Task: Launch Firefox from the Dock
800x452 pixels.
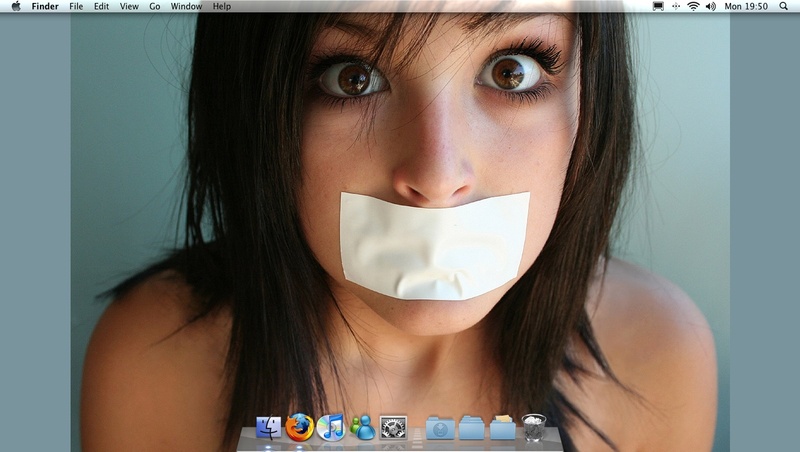Action: (x=299, y=428)
